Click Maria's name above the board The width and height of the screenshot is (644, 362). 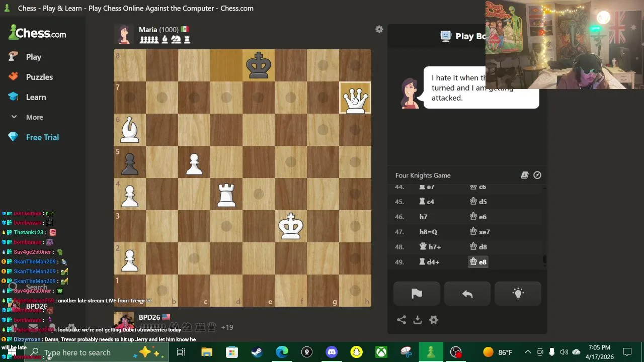(x=148, y=30)
